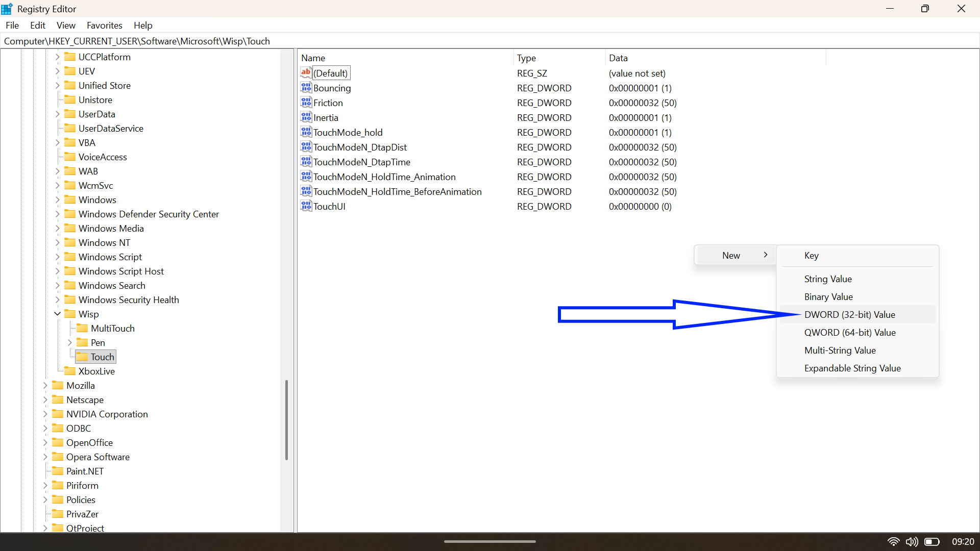
Task: Expand the Mozilla tree node
Action: [45, 385]
